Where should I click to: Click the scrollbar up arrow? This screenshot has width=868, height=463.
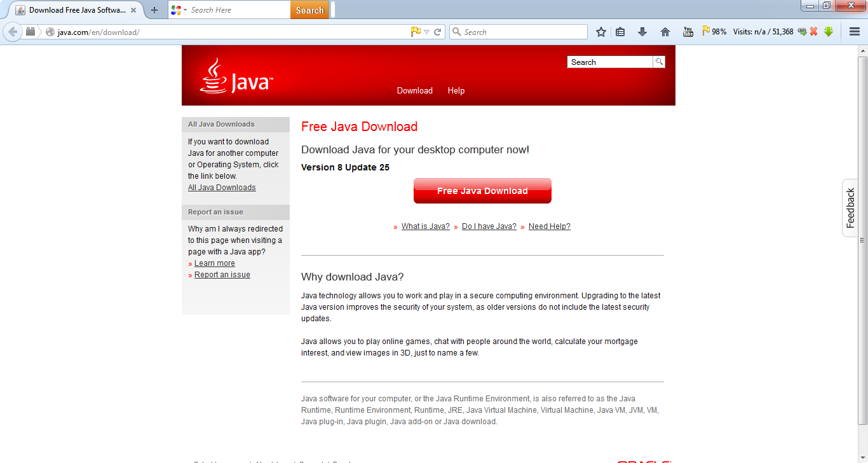coord(862,50)
